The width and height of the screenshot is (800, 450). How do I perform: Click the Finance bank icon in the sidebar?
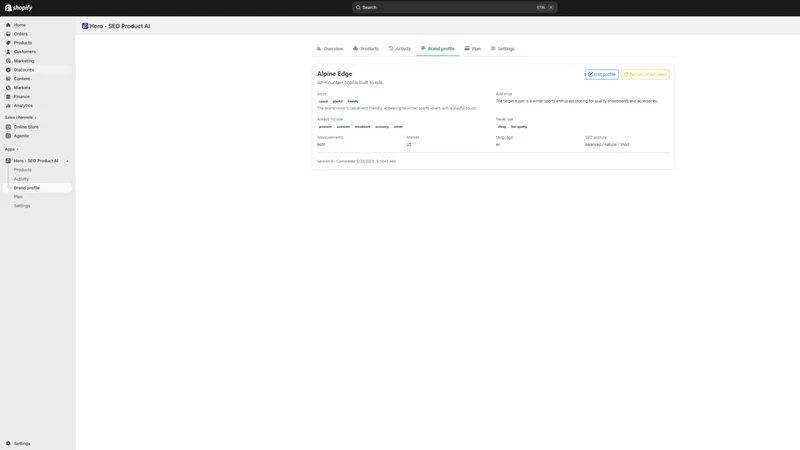(8, 96)
